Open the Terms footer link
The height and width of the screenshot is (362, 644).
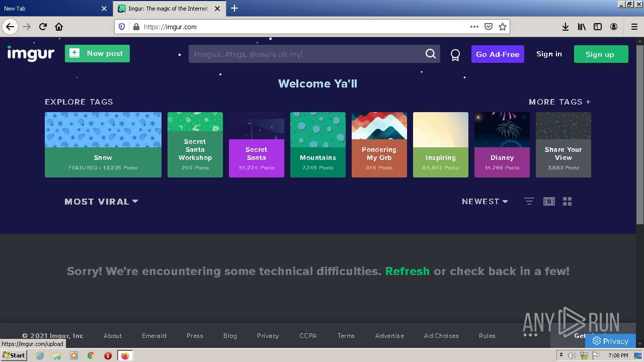click(x=346, y=335)
